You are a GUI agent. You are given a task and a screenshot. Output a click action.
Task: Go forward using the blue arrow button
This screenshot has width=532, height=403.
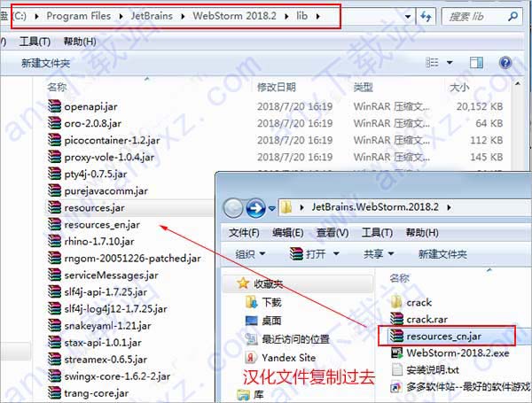pos(256,208)
